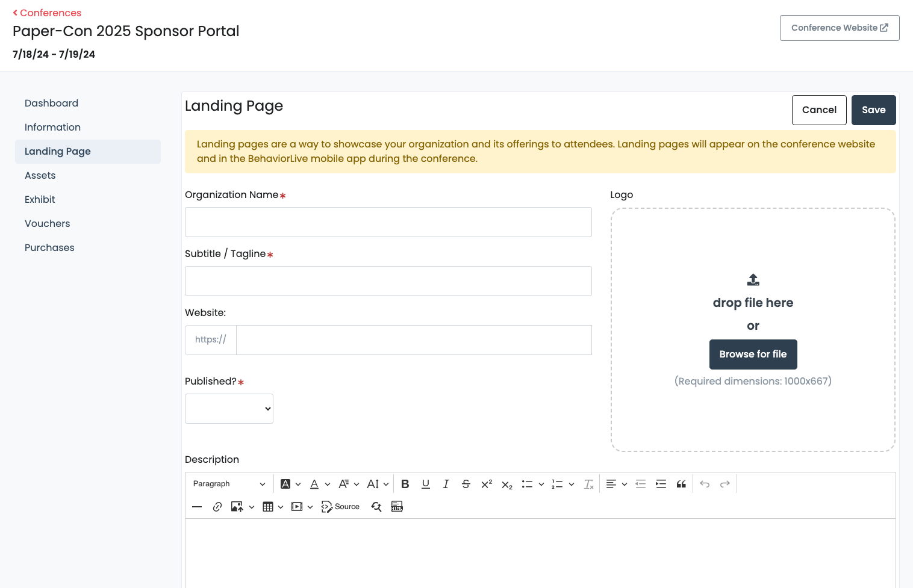
Task: Click the Browse for file button
Action: tap(753, 354)
